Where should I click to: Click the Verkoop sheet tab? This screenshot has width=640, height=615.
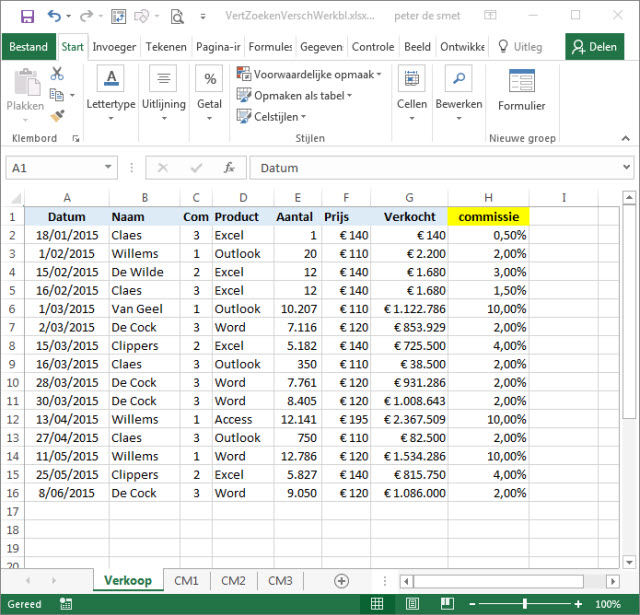tap(128, 580)
